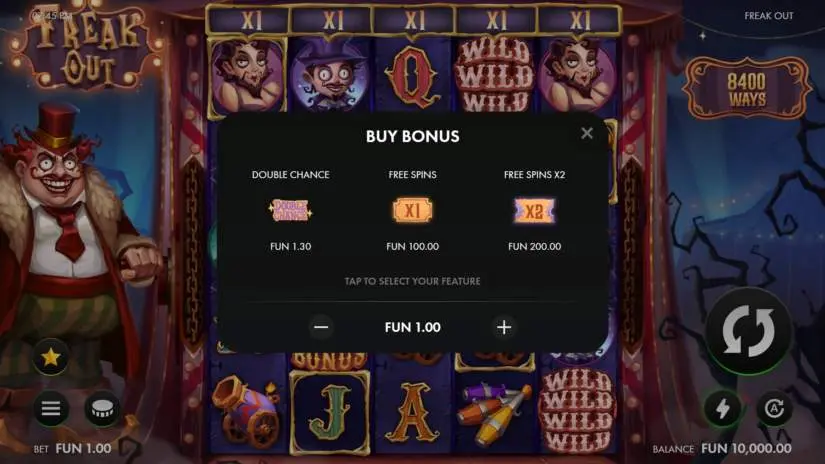Screen dimensions: 825x464
Task: Select the FUN 200.00 price label
Action: click(535, 246)
